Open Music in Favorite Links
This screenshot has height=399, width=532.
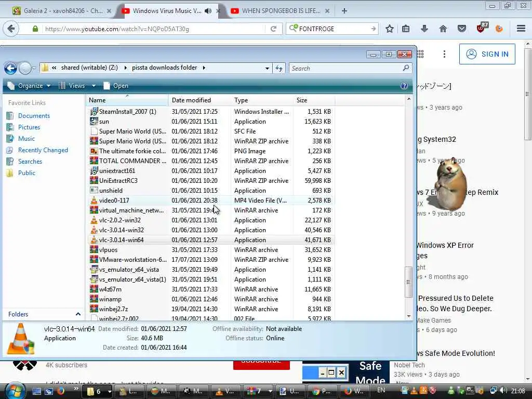pyautogui.click(x=26, y=138)
